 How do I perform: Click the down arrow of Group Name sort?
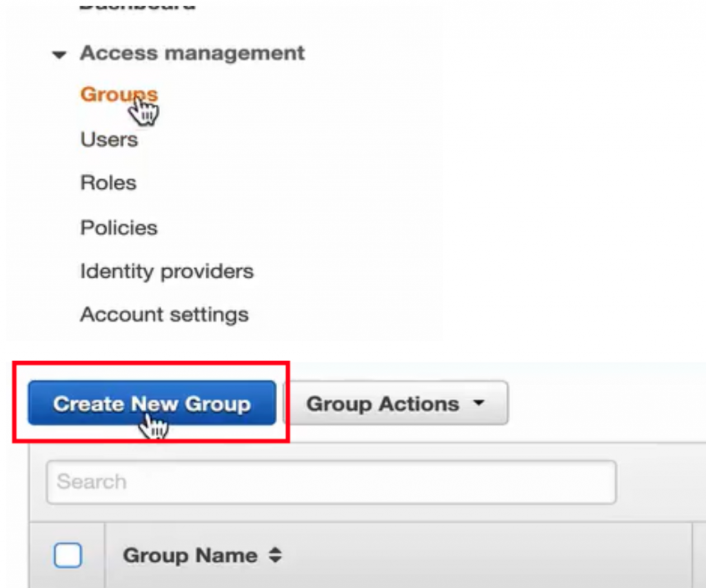276,560
